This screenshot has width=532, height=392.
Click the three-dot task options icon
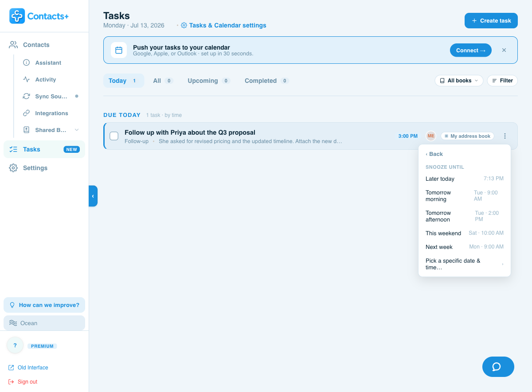point(505,136)
